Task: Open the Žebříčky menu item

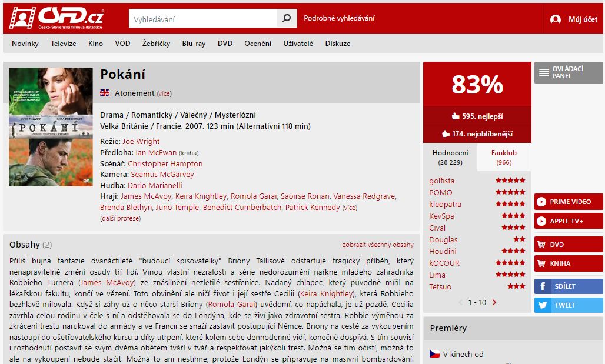Action: [x=156, y=44]
